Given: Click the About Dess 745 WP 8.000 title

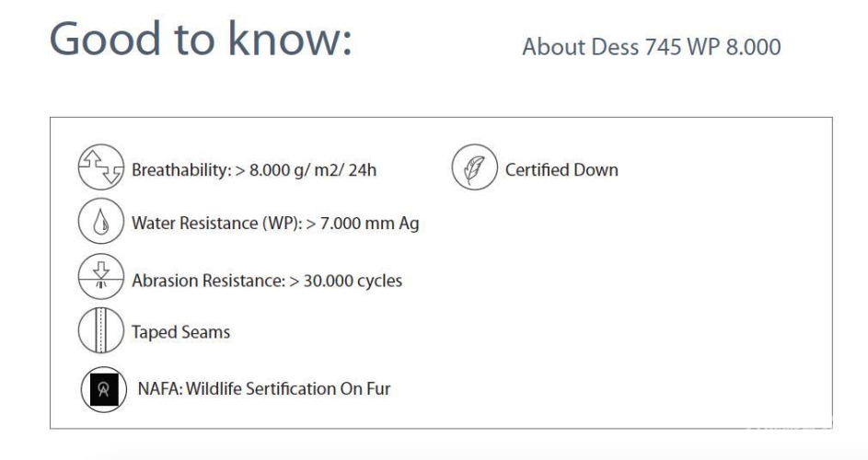Looking at the screenshot, I should pyautogui.click(x=652, y=47).
